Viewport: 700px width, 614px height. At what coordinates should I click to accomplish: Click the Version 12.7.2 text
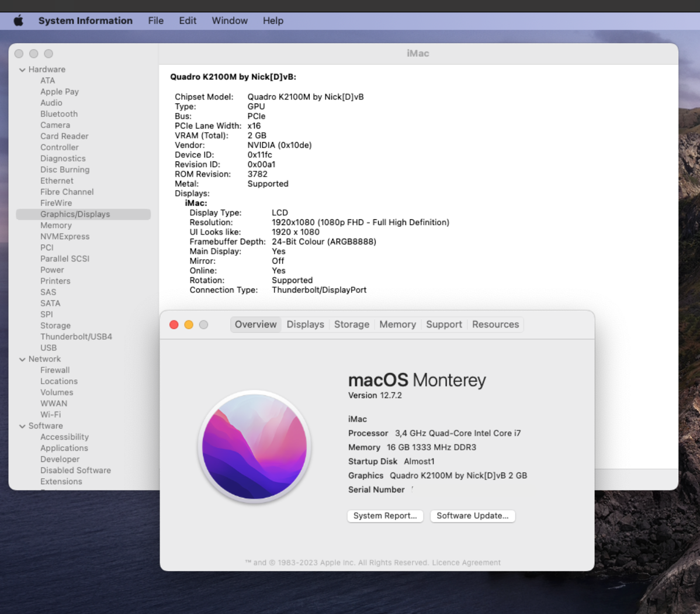[x=375, y=395]
